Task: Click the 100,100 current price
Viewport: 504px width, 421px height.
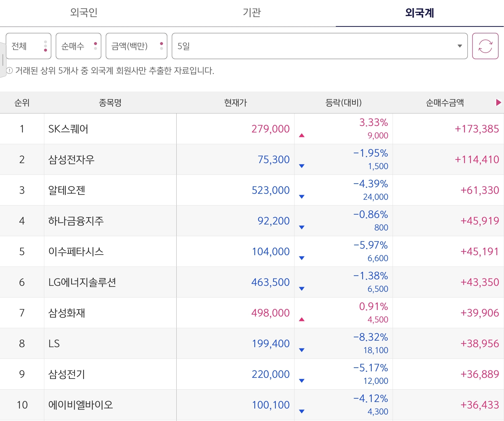Action: point(271,405)
